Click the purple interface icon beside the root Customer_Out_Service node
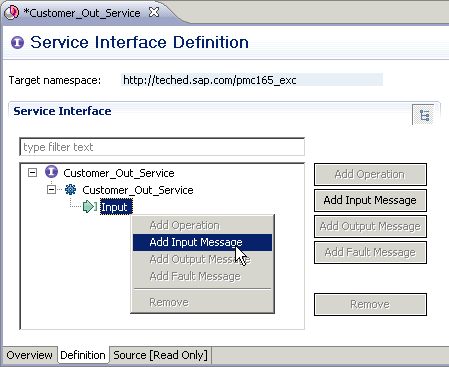 (x=51, y=172)
